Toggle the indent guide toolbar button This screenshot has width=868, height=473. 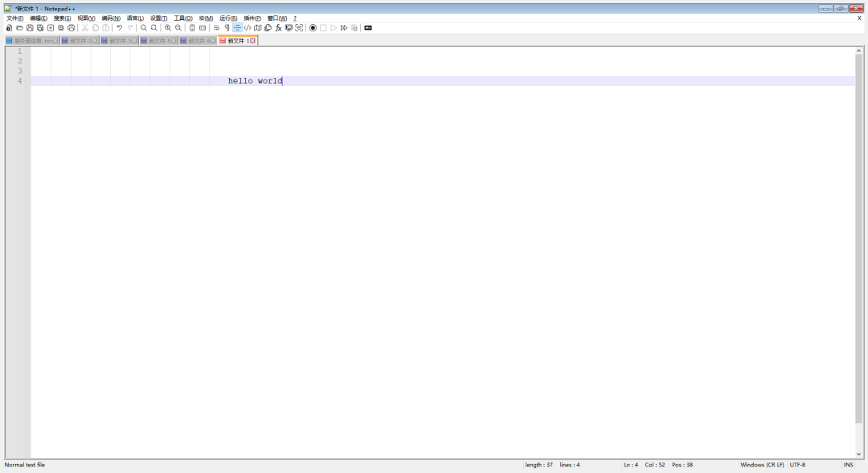(x=237, y=28)
